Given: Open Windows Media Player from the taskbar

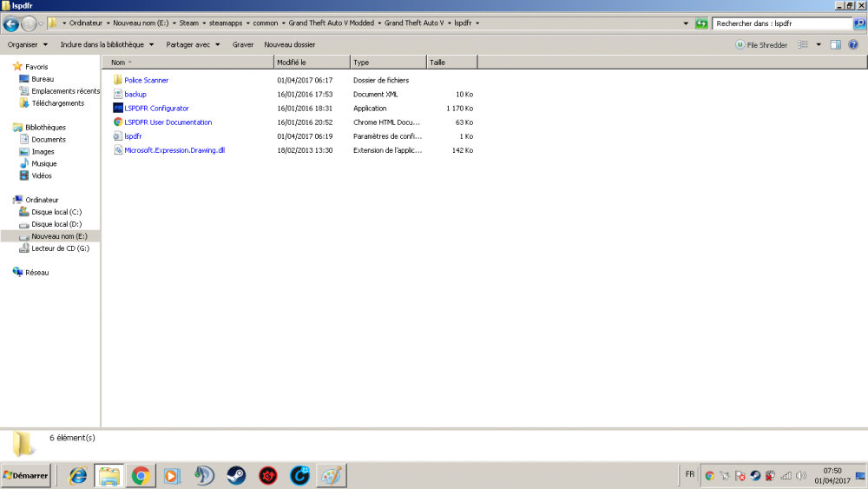Looking at the screenshot, I should tap(172, 476).
